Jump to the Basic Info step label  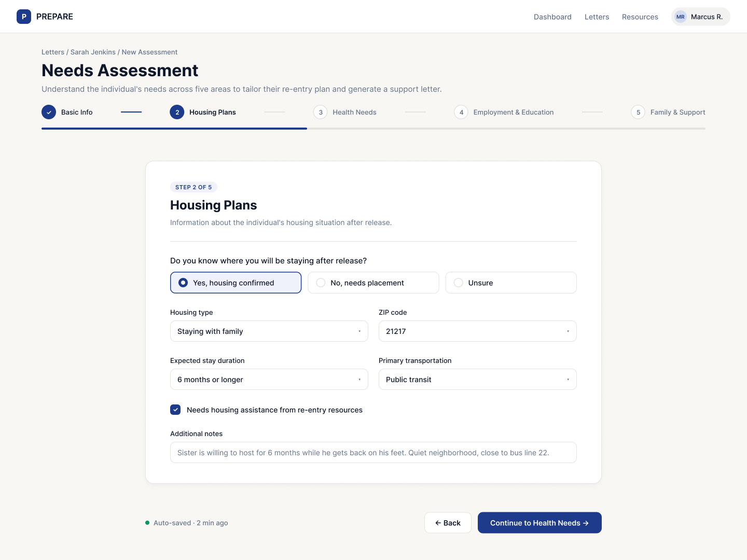tap(77, 112)
